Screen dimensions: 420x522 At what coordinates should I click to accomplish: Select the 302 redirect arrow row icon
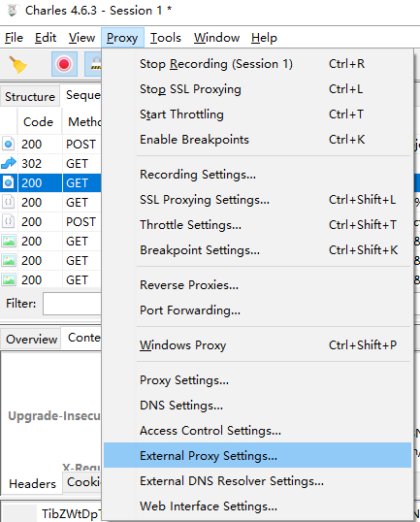click(x=9, y=163)
